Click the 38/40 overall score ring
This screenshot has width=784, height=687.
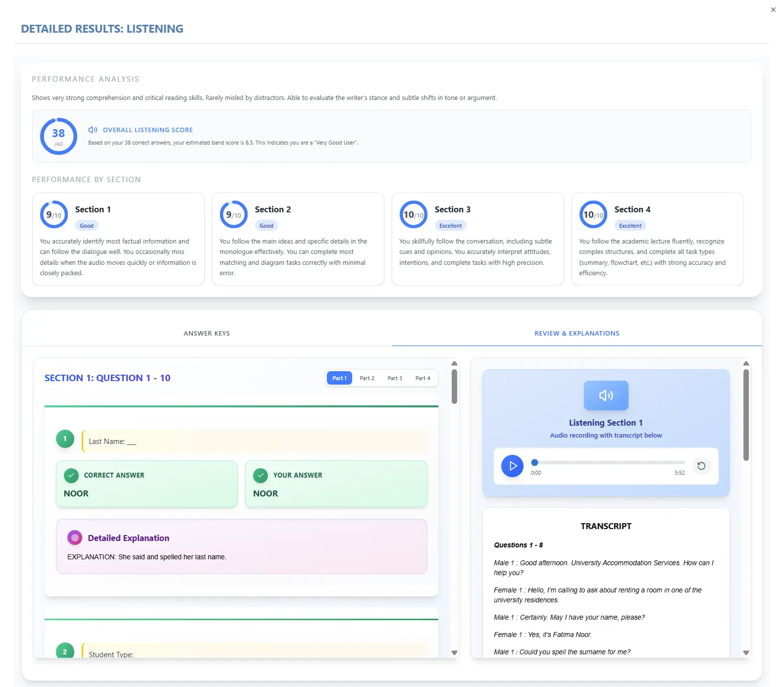[58, 136]
